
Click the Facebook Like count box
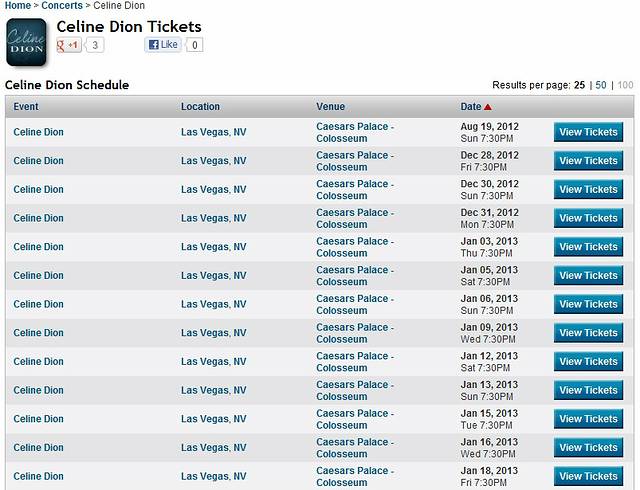click(194, 45)
